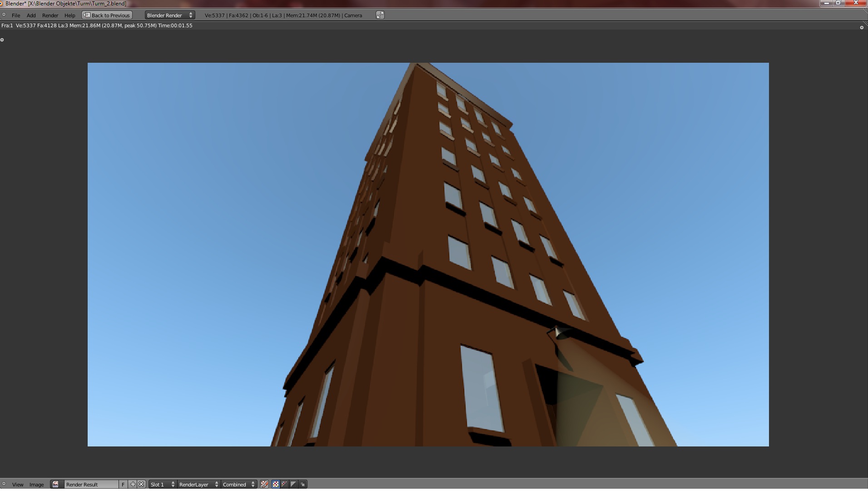Open the View menu in image editor
Image resolution: width=868 pixels, height=491 pixels.
click(x=18, y=485)
